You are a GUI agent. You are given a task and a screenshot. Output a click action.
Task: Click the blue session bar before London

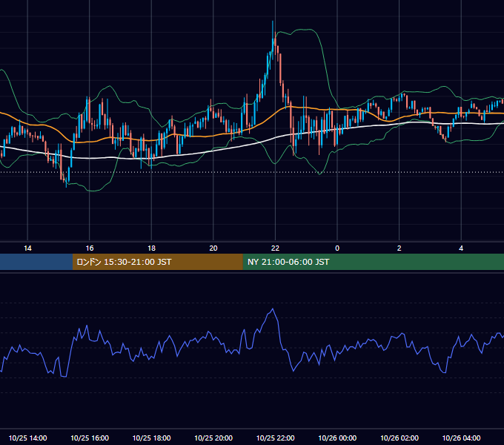[x=36, y=262]
